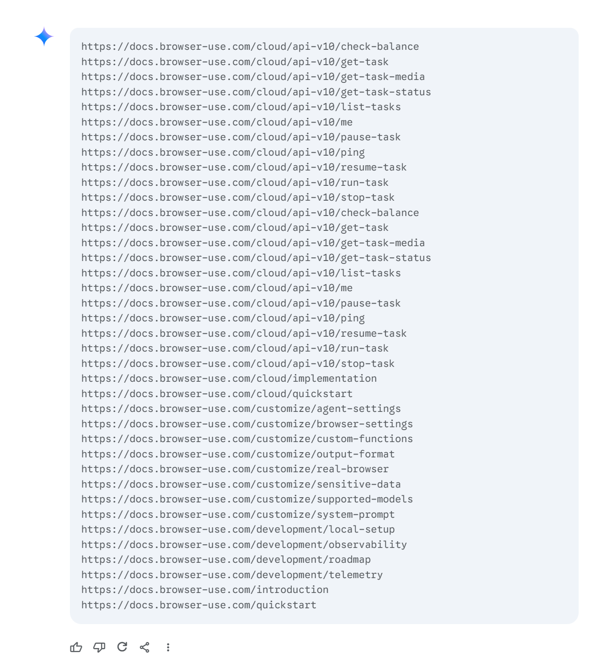Give the response a thumbs up
The image size is (616, 672).
coord(76,648)
